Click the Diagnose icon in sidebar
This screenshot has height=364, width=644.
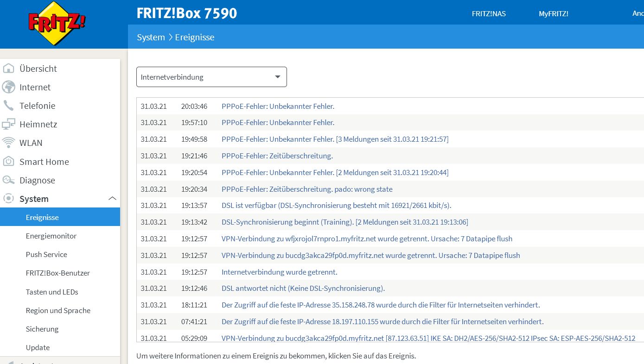click(x=8, y=180)
